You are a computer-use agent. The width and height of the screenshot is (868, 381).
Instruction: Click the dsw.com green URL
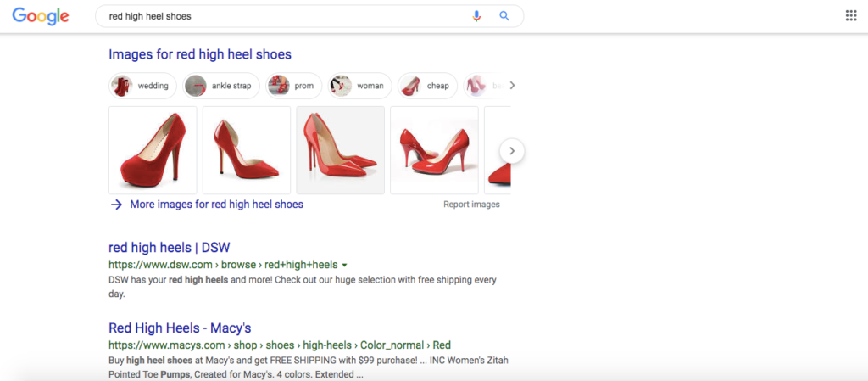click(223, 264)
